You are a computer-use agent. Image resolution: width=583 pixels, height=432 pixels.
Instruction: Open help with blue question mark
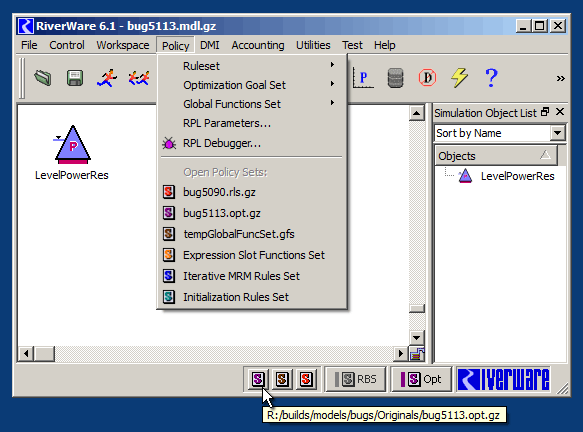coord(491,78)
